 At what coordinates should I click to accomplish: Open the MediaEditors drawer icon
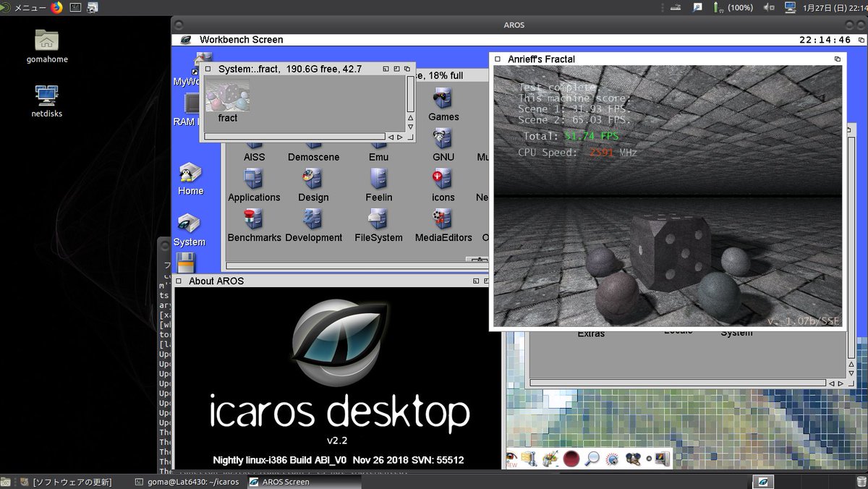click(443, 219)
